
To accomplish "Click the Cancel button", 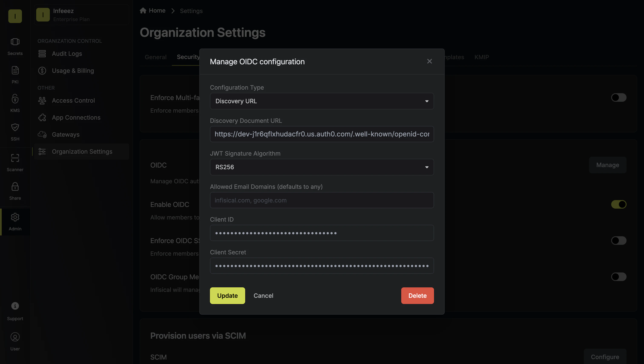I will tap(263, 295).
